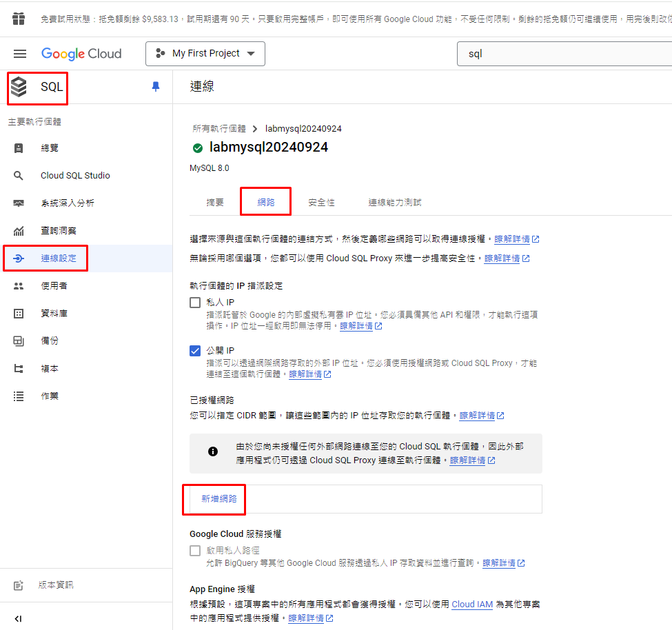Click the info icon in the notice box
The image size is (672, 630).
[x=213, y=451]
